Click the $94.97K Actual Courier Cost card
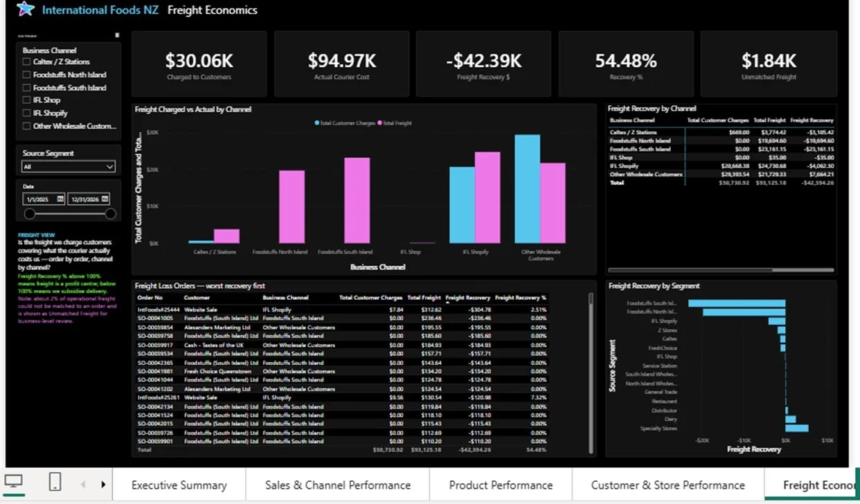860x504 pixels. (342, 64)
